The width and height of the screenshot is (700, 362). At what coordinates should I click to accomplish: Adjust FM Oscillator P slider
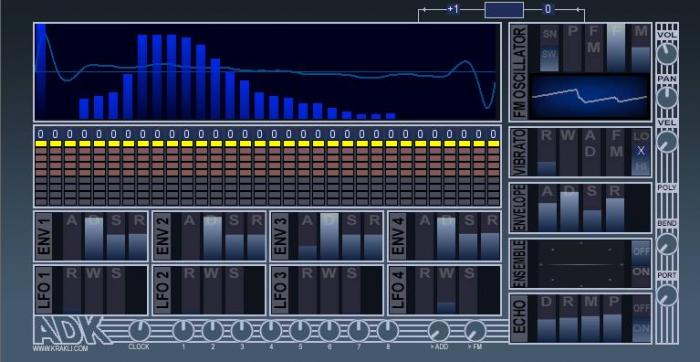click(x=572, y=48)
